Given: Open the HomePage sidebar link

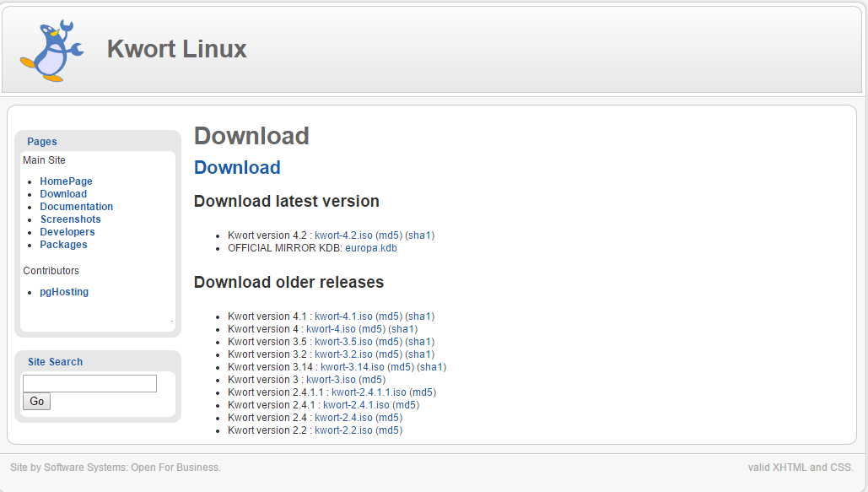Looking at the screenshot, I should (x=66, y=181).
